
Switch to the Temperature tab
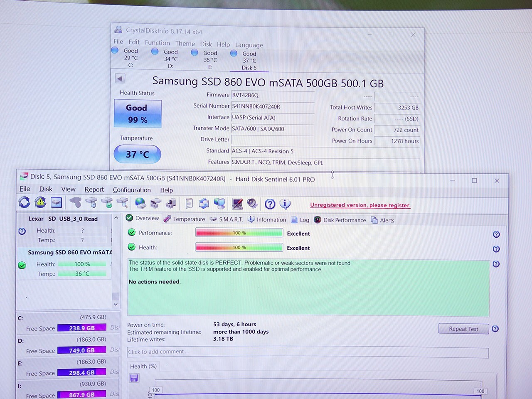pos(184,219)
